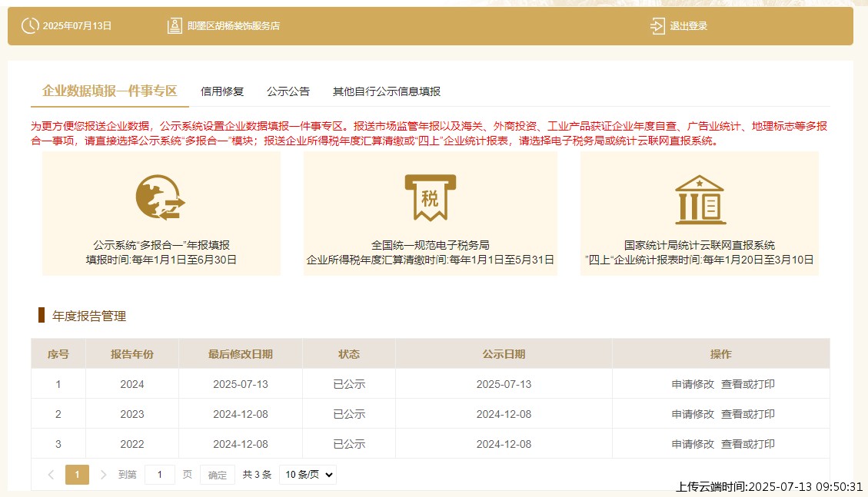The width and height of the screenshot is (868, 497).
Task: Click 已公示 status in the 2024 row
Action: [349, 384]
